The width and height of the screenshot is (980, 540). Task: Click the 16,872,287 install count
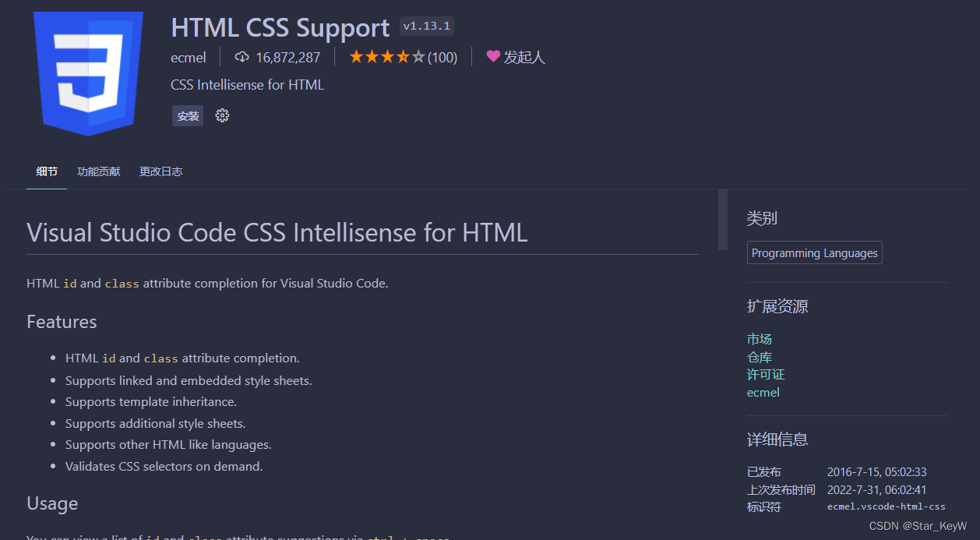288,57
